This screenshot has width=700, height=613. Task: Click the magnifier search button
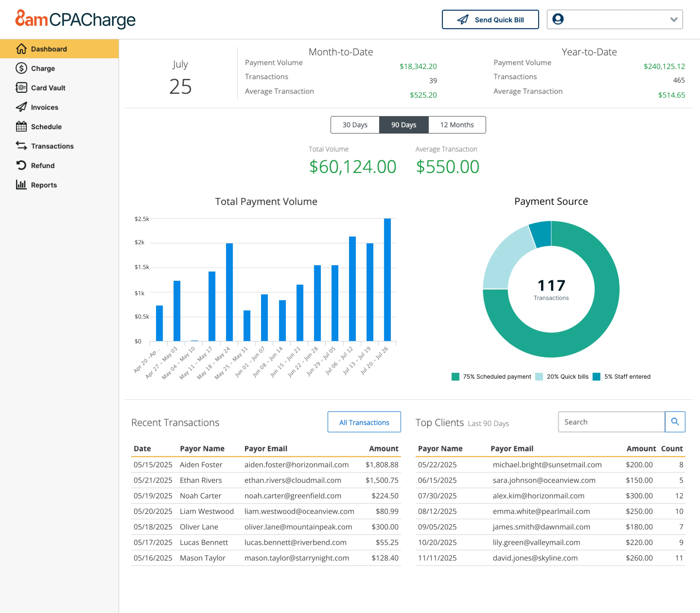(x=675, y=421)
